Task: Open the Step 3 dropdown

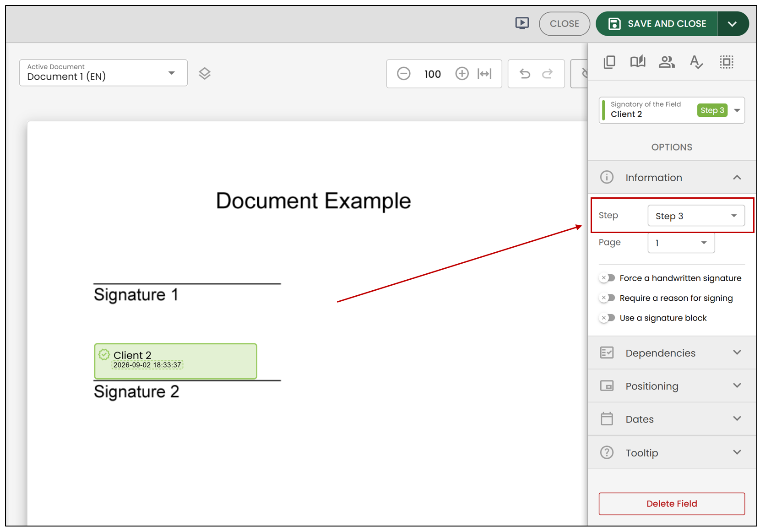Action: (696, 216)
